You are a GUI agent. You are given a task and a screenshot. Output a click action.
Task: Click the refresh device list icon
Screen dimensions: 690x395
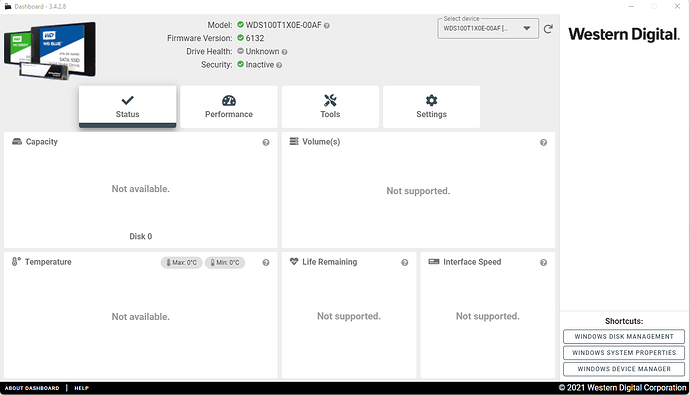(548, 29)
